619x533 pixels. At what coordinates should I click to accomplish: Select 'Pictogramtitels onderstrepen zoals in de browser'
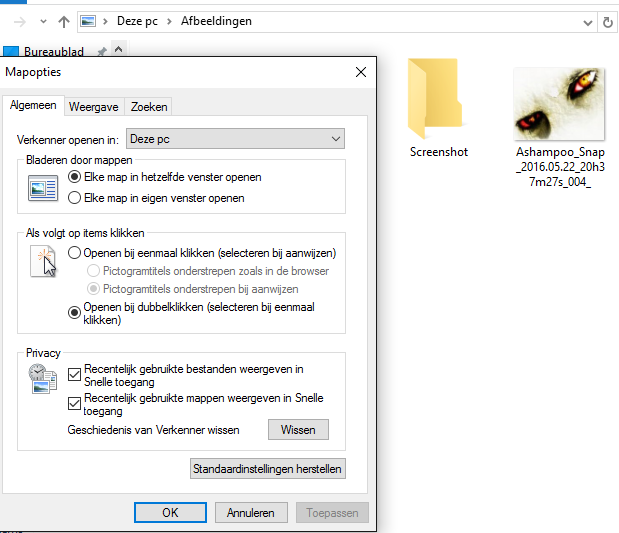click(208, 271)
